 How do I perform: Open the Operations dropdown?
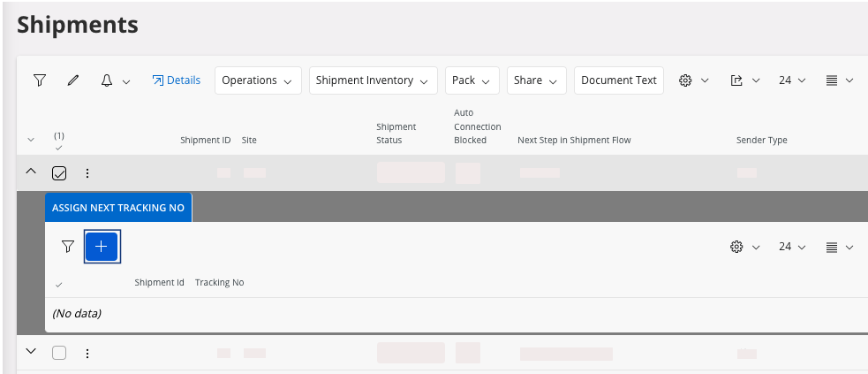tap(257, 80)
